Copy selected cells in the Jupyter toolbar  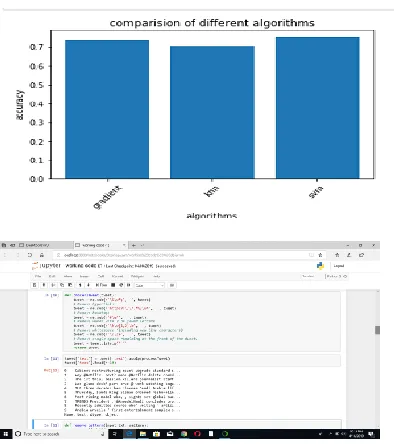coord(62,285)
